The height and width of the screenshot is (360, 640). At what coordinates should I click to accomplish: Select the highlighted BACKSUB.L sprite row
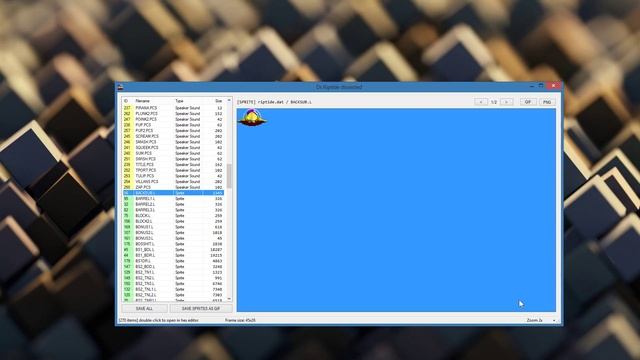tap(173, 193)
